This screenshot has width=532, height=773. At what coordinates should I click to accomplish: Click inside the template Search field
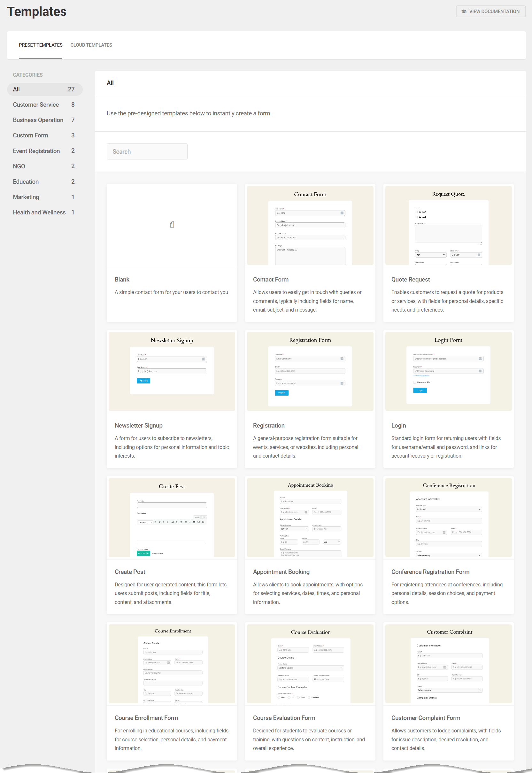tap(147, 151)
